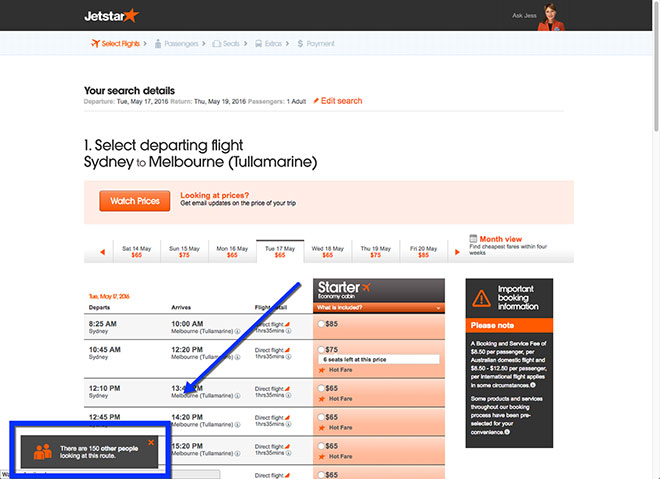Click info icon next to 10:00 AM Melbourne arrival

click(x=237, y=331)
